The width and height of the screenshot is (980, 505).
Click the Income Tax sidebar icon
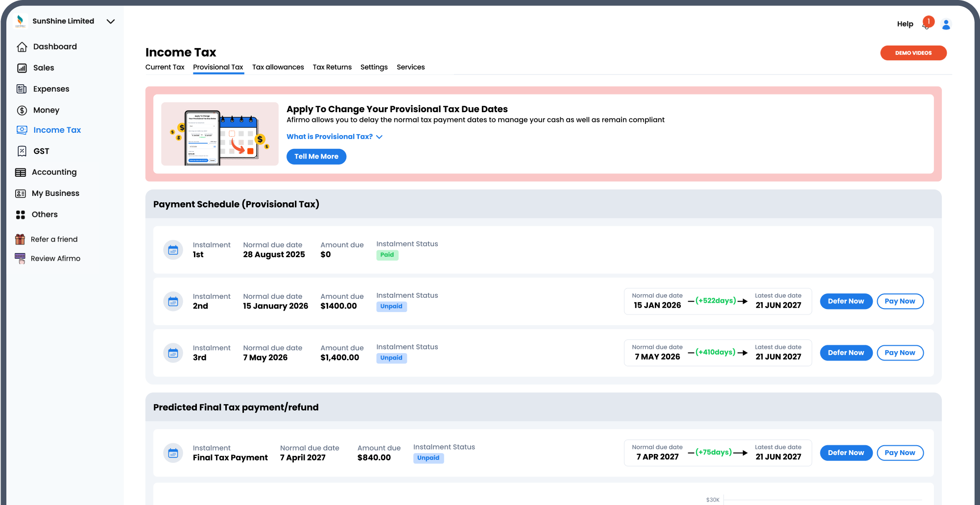point(22,130)
